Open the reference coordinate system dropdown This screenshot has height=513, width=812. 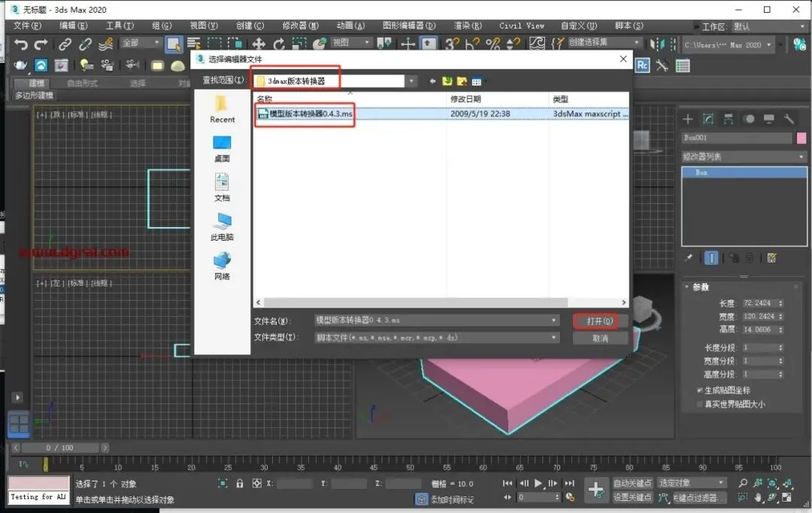click(x=351, y=42)
